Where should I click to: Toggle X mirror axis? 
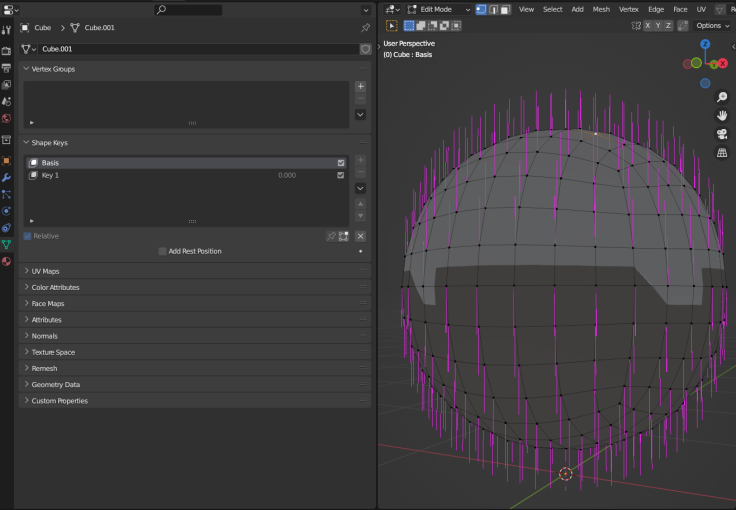(648, 26)
